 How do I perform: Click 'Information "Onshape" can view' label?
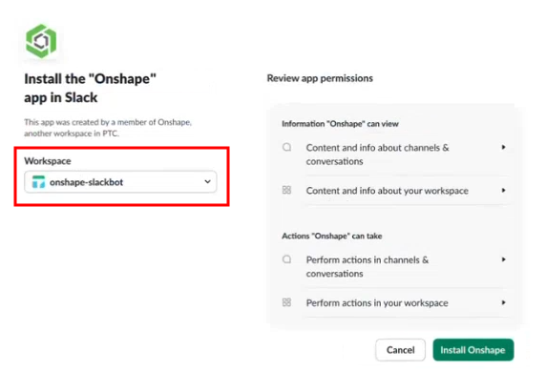(x=340, y=124)
